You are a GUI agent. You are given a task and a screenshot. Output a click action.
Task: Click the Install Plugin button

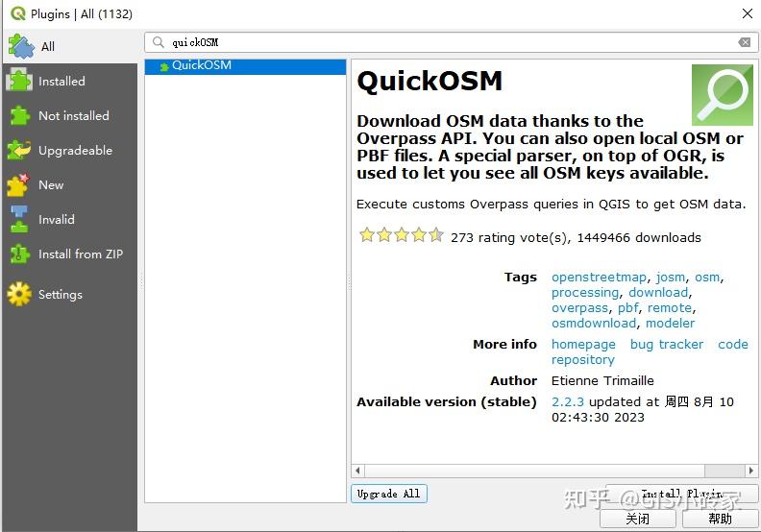pos(681,494)
